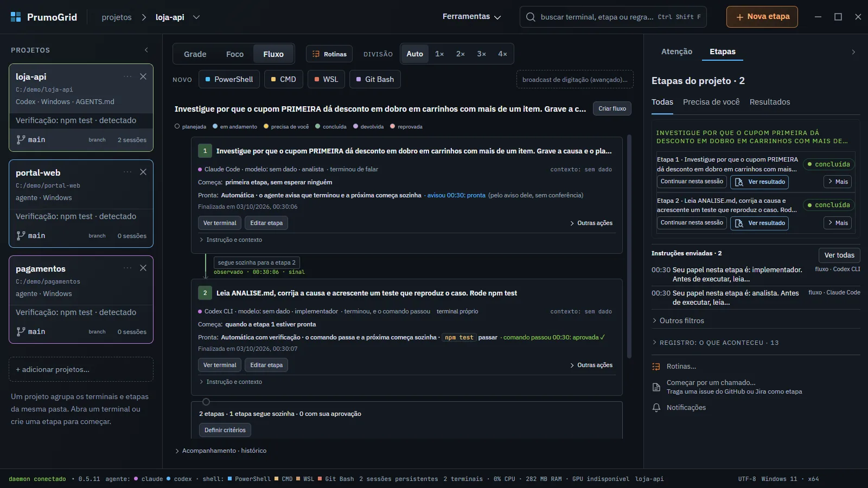Expand Outros filtros
This screenshot has width=868, height=488.
point(678,321)
